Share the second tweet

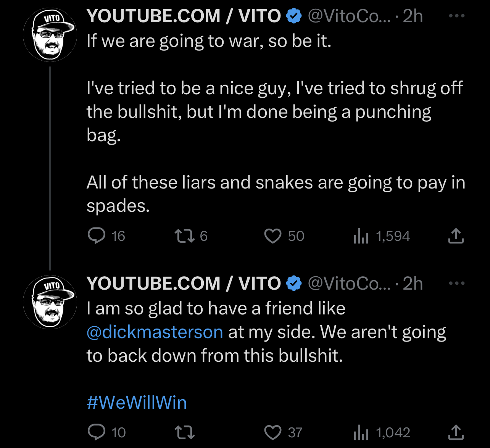tap(456, 432)
